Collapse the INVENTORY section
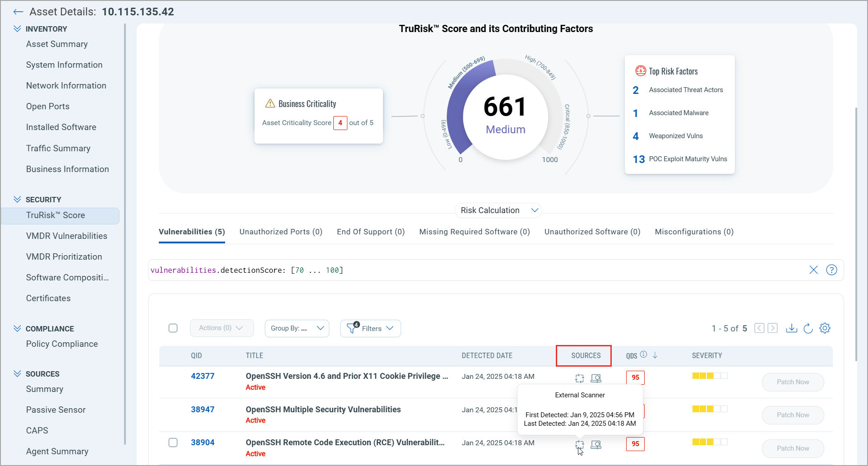The height and width of the screenshot is (466, 868). point(17,29)
